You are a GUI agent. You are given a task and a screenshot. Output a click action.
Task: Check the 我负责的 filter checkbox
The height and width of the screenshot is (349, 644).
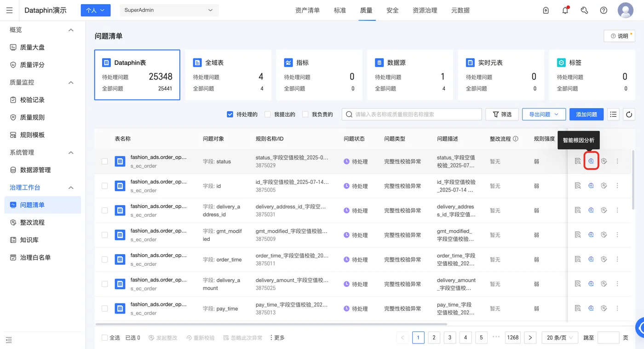[305, 114]
